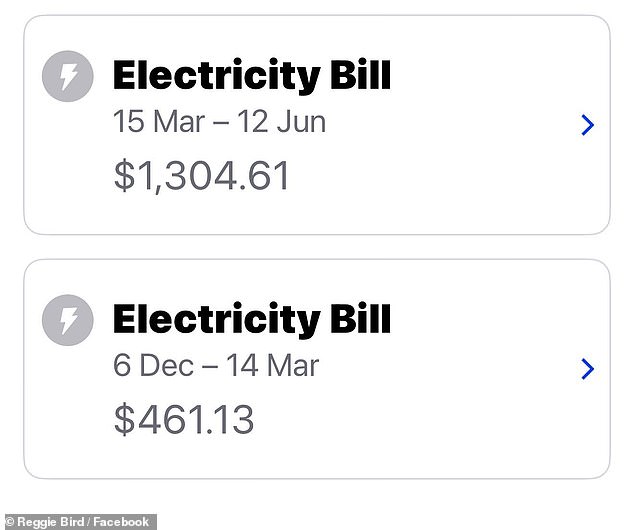Click '14 Mar' end date text

(x=273, y=365)
